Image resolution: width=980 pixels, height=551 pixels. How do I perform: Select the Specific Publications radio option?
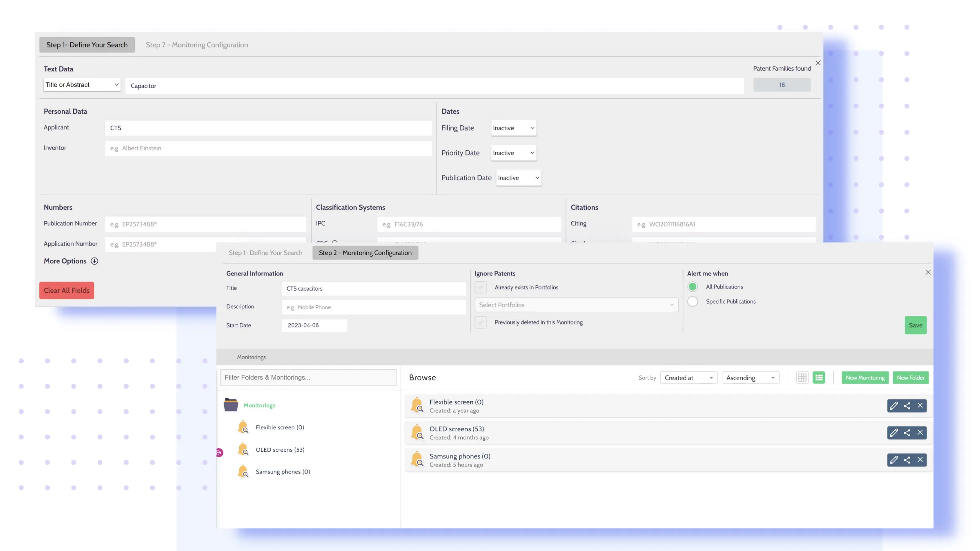tap(693, 302)
